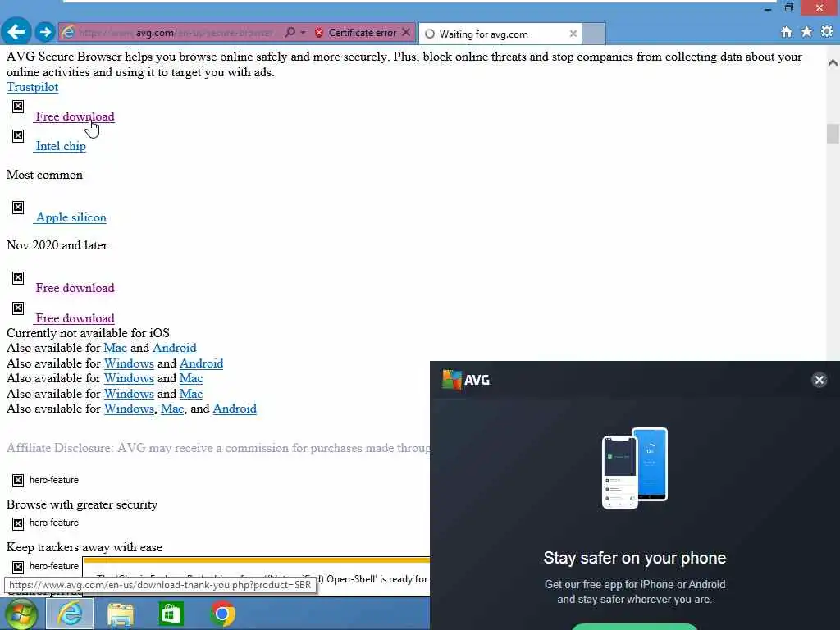Open the browser Home page icon

(x=786, y=32)
